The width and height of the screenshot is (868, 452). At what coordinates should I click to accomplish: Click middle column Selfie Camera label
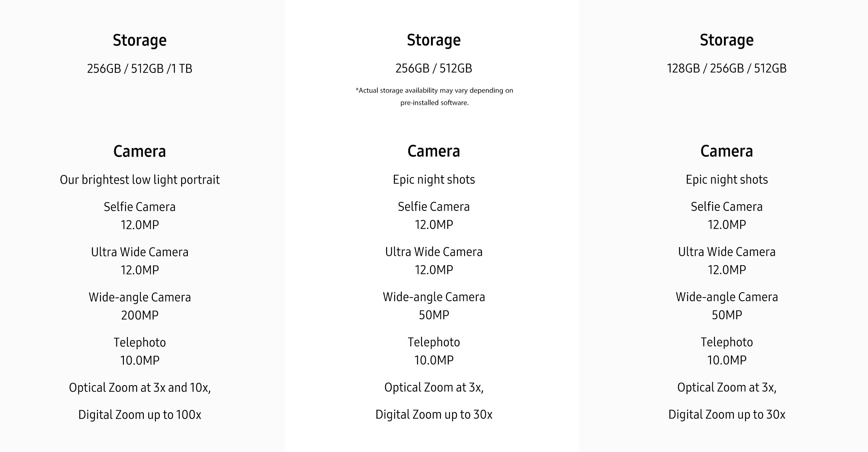(434, 207)
